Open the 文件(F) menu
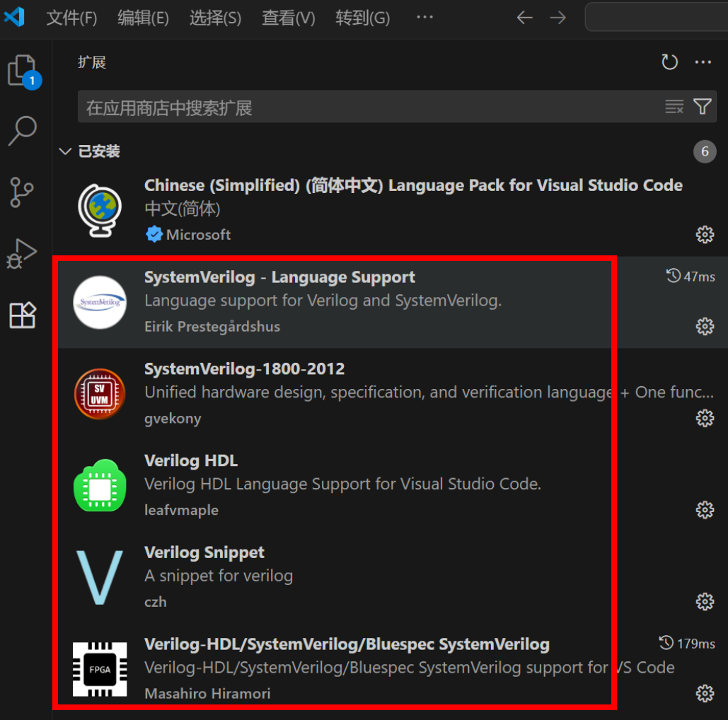This screenshot has height=720, width=728. [71, 18]
